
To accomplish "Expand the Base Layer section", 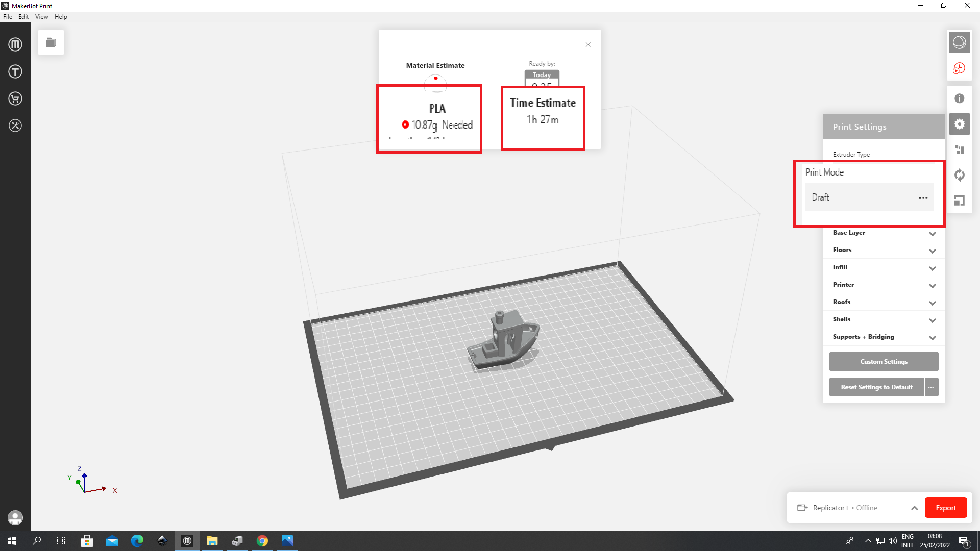I will tap(884, 233).
